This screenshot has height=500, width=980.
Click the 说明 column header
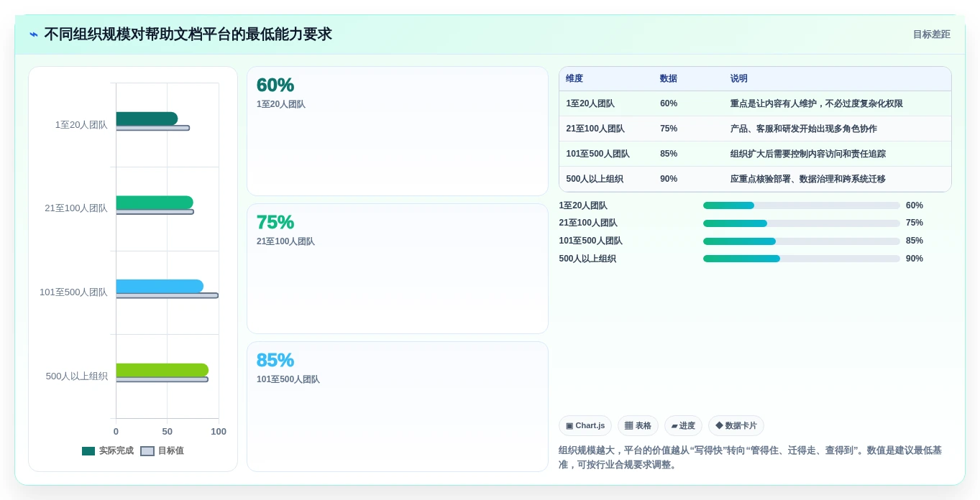739,78
